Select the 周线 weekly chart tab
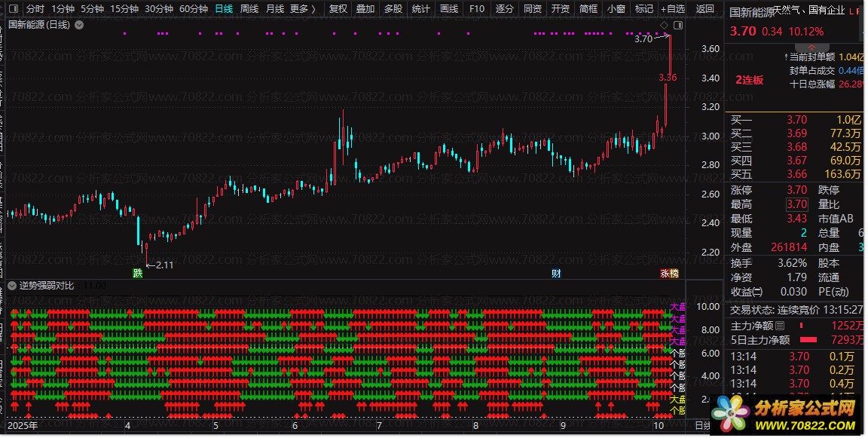 [x=249, y=9]
